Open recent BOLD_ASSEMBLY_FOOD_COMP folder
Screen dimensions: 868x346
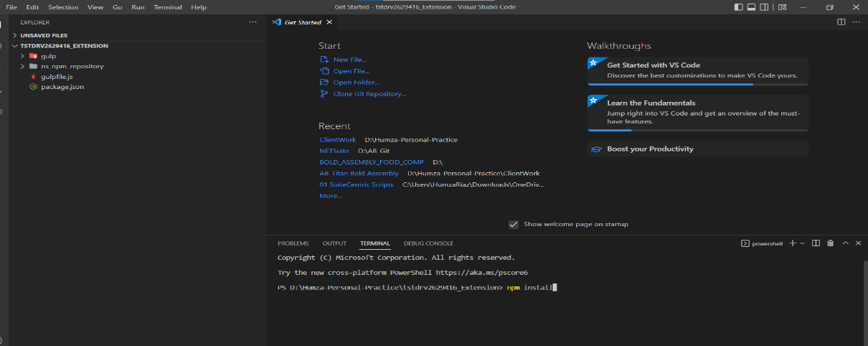click(x=372, y=162)
